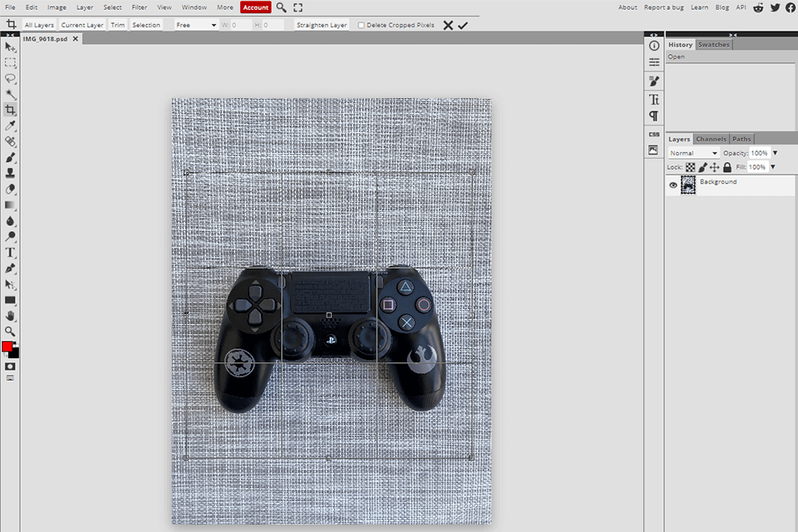798x532 pixels.
Task: Open the crop ratio Free dropdown
Action: tap(196, 25)
